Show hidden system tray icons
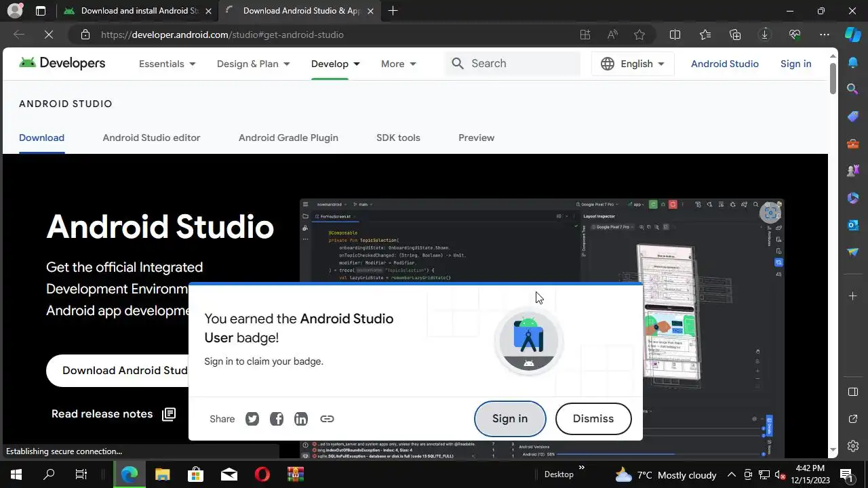 click(731, 474)
